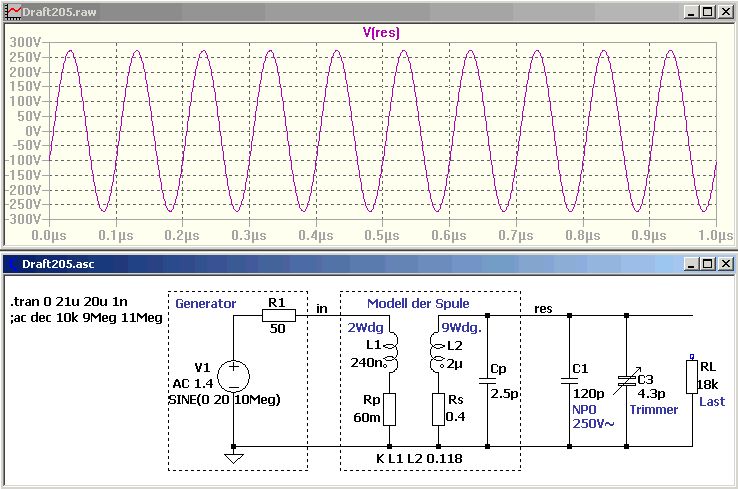Click the 'res' net label
This screenshot has height=489, width=738.
(x=543, y=309)
